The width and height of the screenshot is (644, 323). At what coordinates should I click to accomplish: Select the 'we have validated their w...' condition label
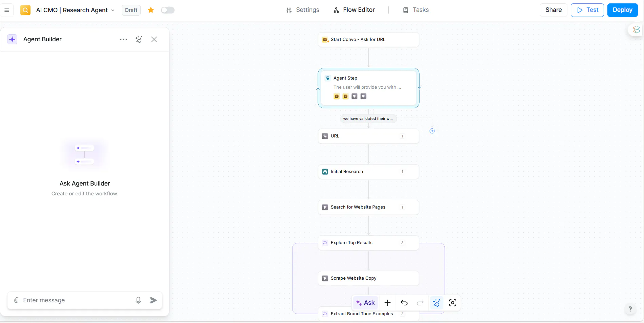[368, 119]
